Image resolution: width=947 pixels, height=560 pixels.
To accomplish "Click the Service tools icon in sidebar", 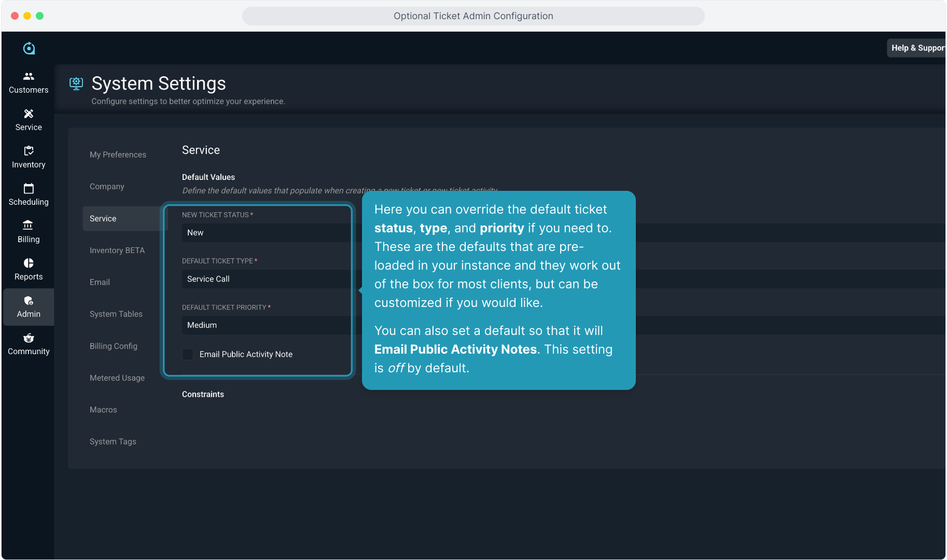I will [x=29, y=114].
